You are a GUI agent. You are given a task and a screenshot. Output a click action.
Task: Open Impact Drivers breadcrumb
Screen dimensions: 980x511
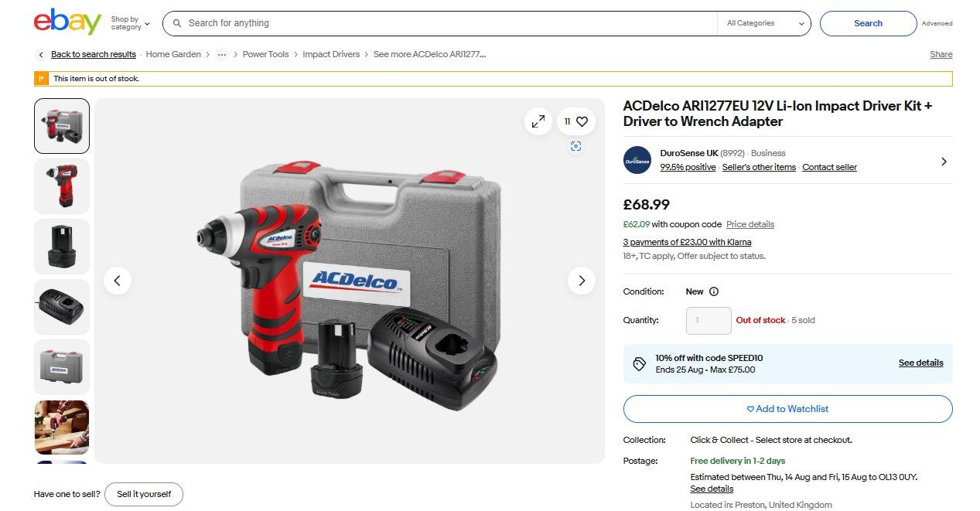coord(331,54)
